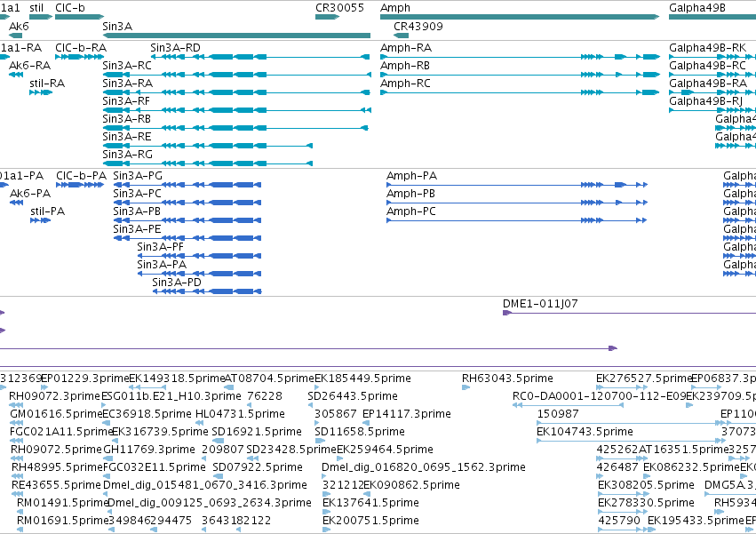Image resolution: width=756 pixels, height=534 pixels.
Task: Open EST EK278330.5prime
Action: click(x=646, y=504)
